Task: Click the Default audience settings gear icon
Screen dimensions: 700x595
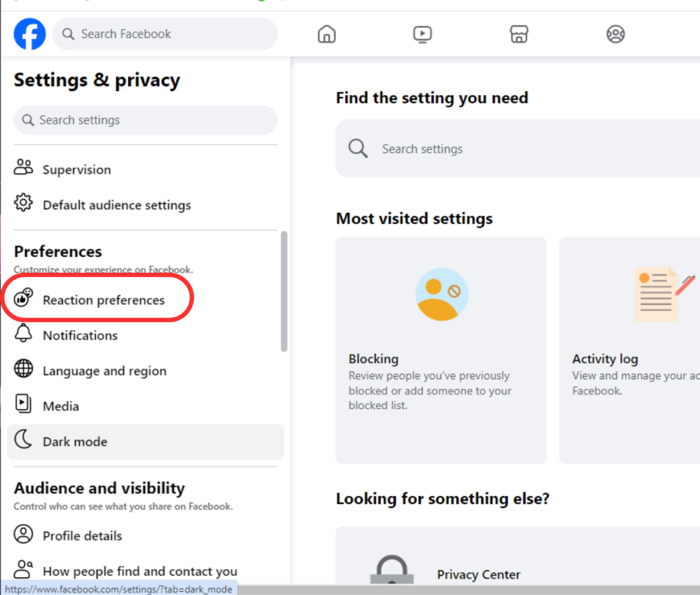Action: (23, 202)
